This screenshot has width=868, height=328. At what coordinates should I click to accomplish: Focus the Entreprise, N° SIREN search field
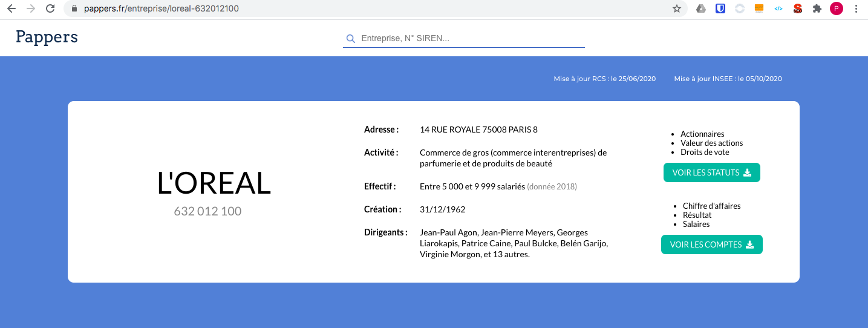coord(464,38)
